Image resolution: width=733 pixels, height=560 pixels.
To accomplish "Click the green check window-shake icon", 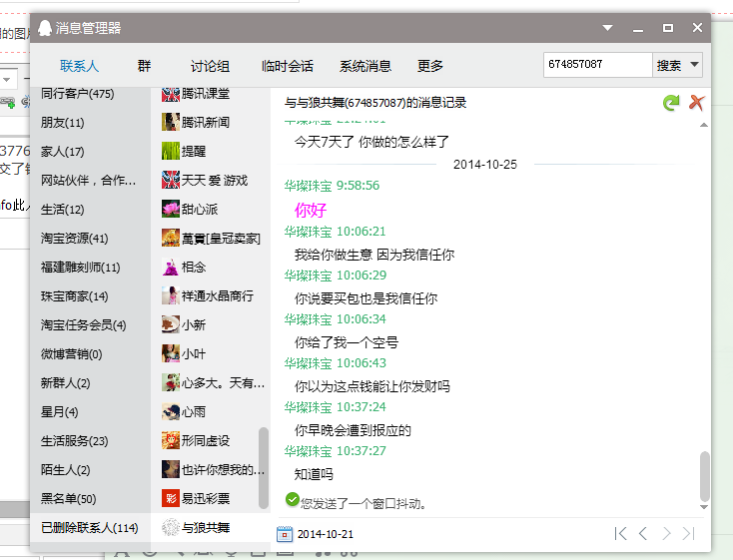I will click(293, 499).
